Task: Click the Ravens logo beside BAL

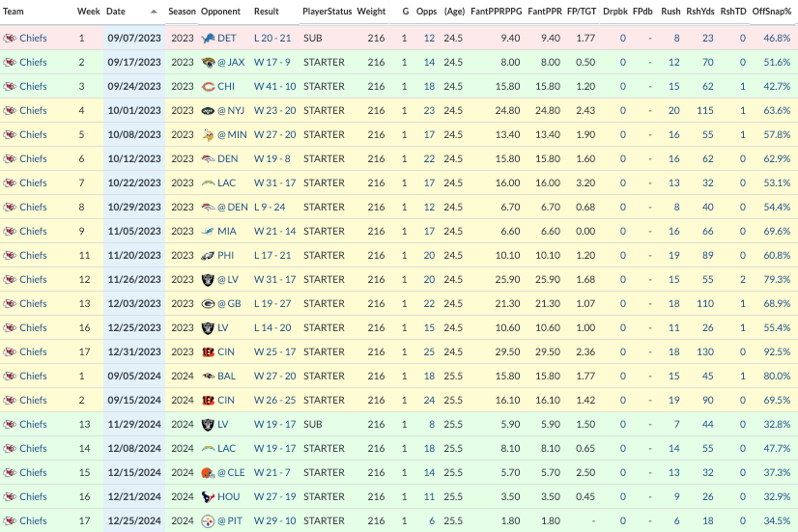Action: tap(208, 377)
